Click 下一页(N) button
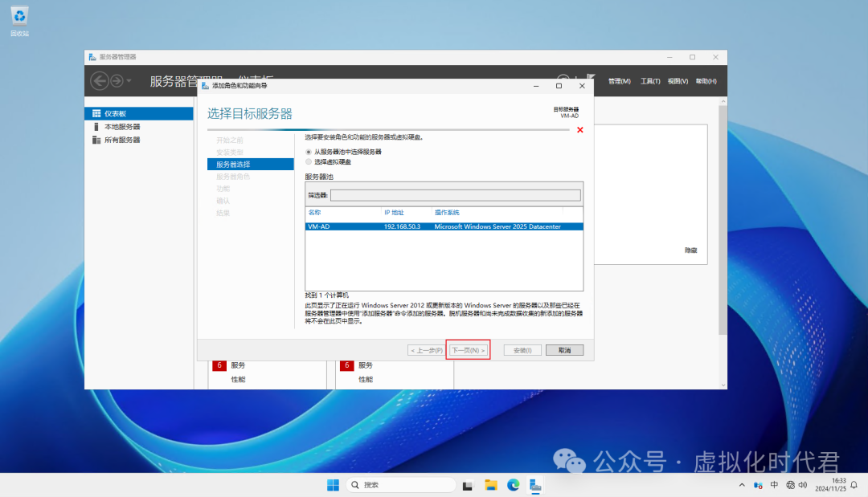Image resolution: width=868 pixels, height=497 pixels. [x=469, y=350]
